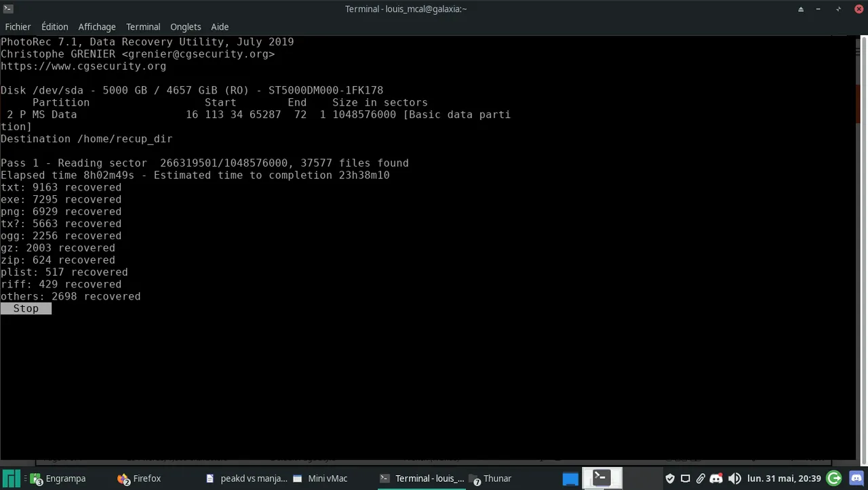This screenshot has width=868, height=490.
Task: Click the 'txt: 9163 recovered' line
Action: (x=61, y=188)
